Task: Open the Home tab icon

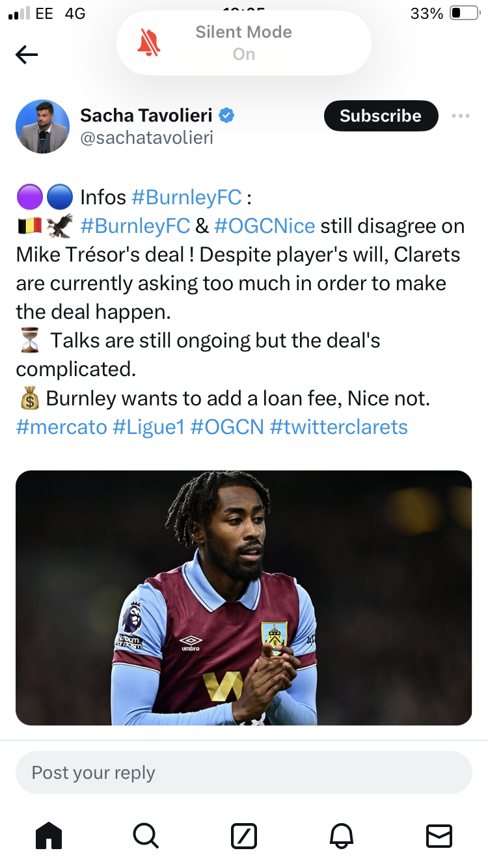Action: pyautogui.click(x=49, y=835)
